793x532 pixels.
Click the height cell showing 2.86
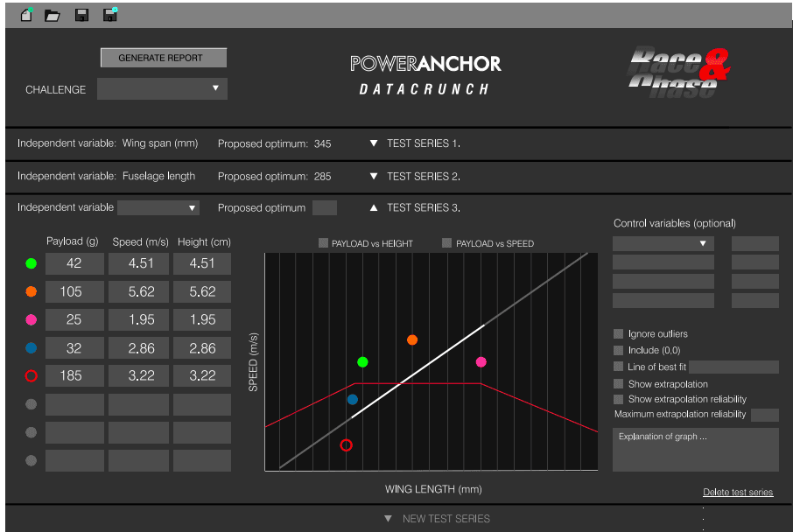click(202, 348)
